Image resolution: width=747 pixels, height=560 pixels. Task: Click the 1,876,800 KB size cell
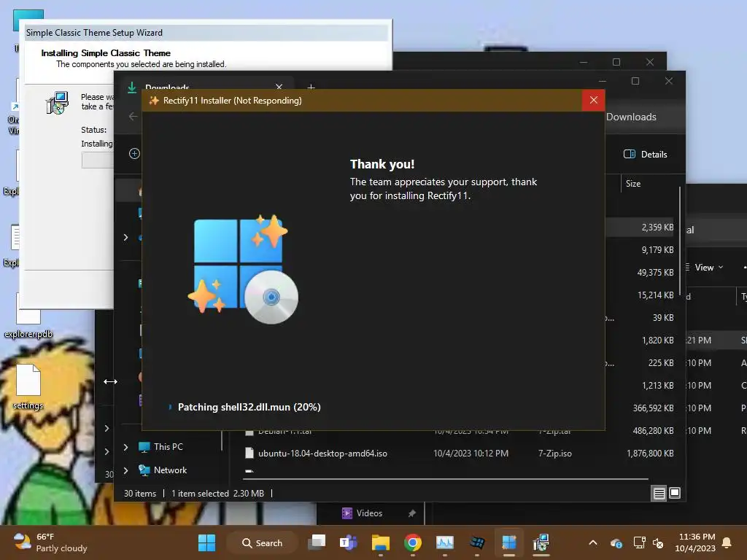pyautogui.click(x=650, y=454)
